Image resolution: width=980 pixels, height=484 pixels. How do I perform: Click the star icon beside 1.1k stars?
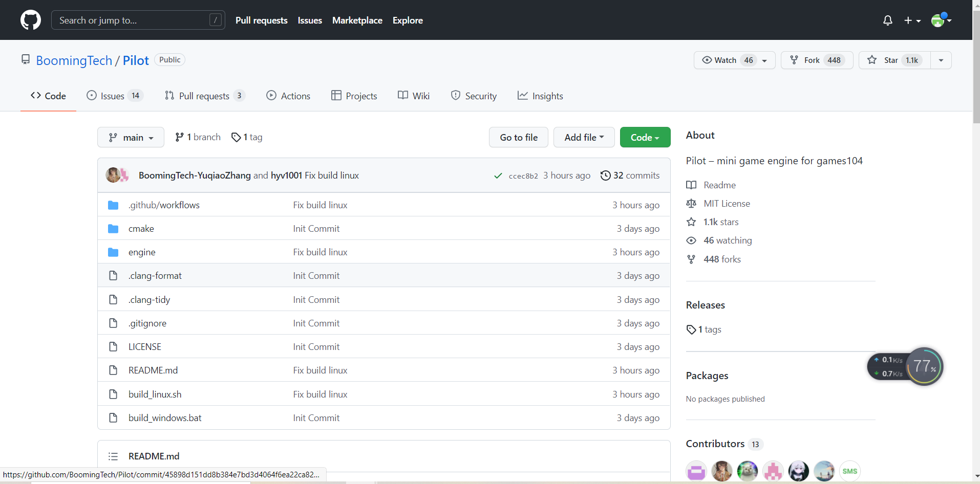click(x=691, y=222)
